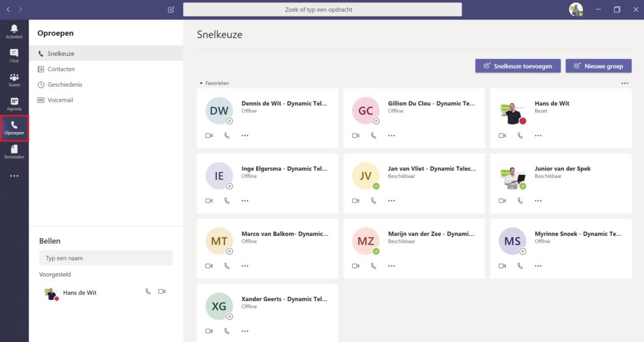
Task: Video call suggested Hans de Wit under Voorgesteld
Action: pyautogui.click(x=162, y=292)
